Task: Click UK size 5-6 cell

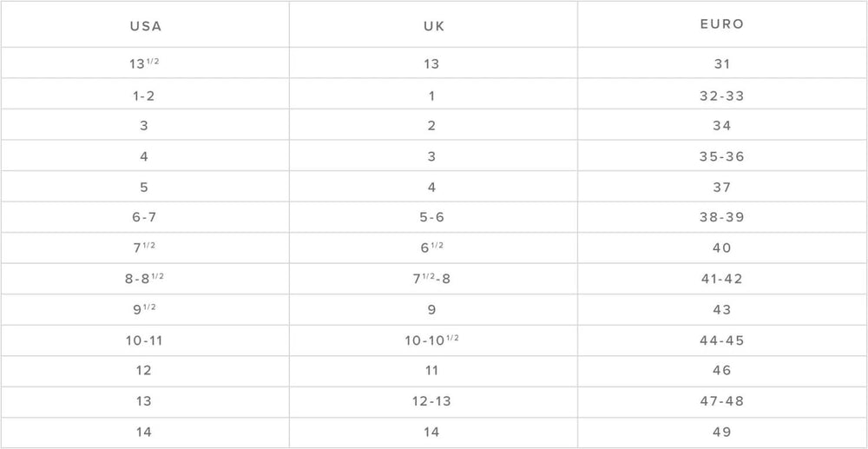Action: (431, 218)
